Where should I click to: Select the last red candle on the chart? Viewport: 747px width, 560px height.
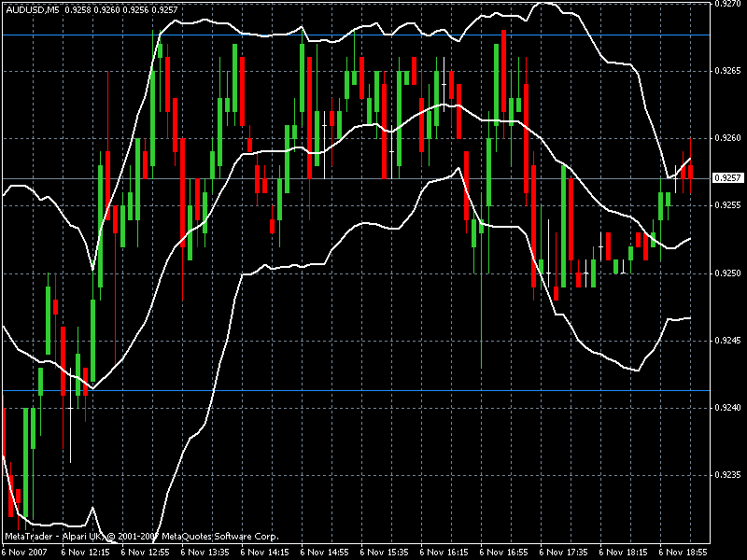pyautogui.click(x=690, y=172)
